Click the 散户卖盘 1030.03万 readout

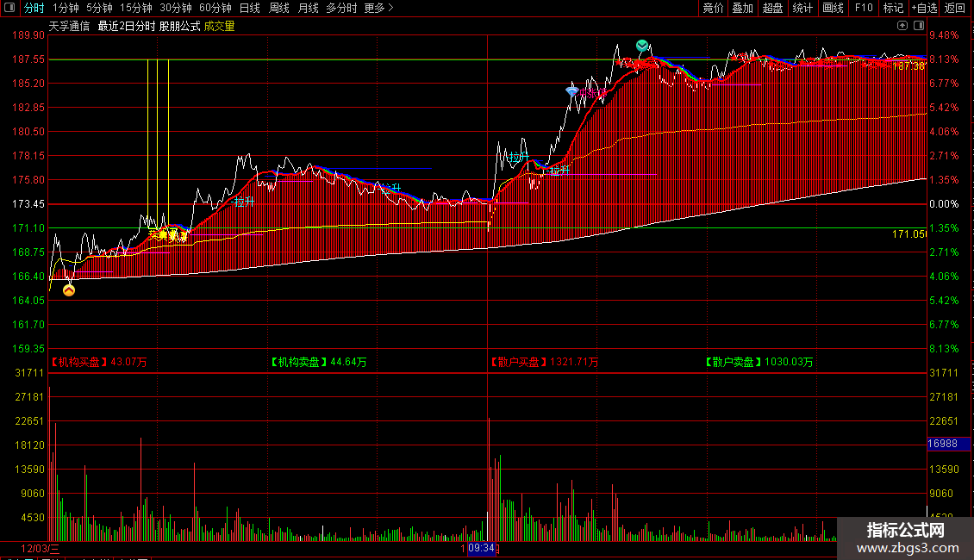pyautogui.click(x=759, y=362)
